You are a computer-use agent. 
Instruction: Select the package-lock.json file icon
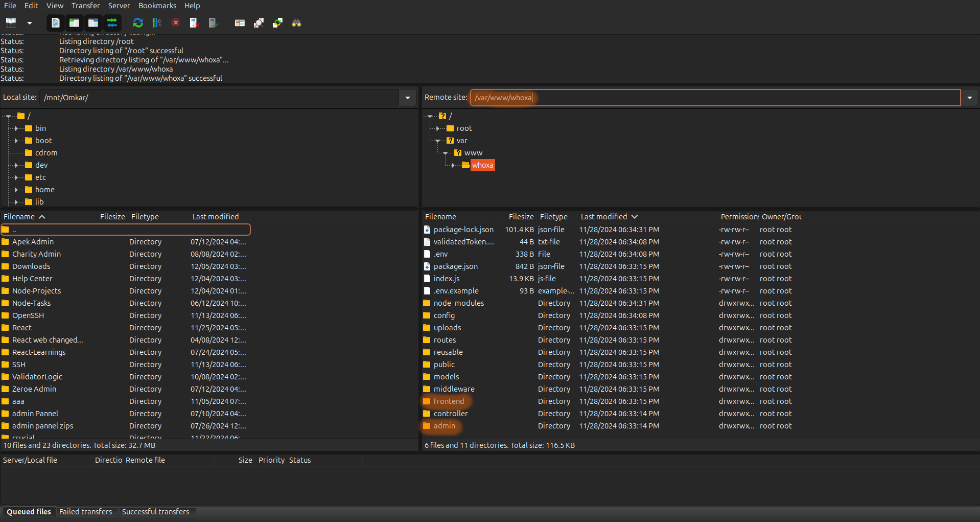[427, 230]
